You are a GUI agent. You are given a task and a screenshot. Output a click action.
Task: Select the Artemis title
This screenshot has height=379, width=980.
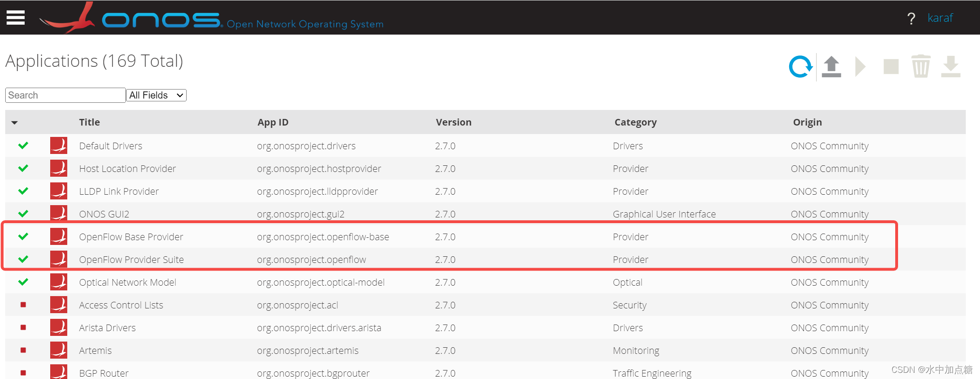(96, 351)
